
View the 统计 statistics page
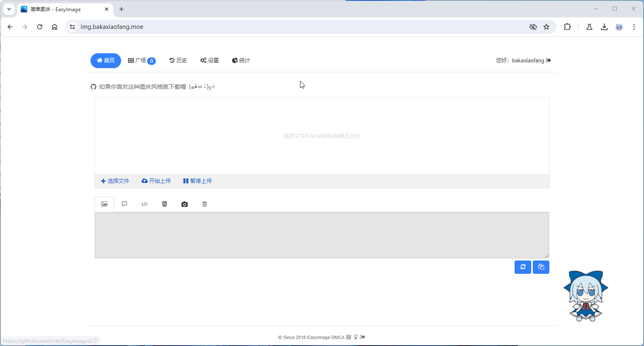[241, 61]
